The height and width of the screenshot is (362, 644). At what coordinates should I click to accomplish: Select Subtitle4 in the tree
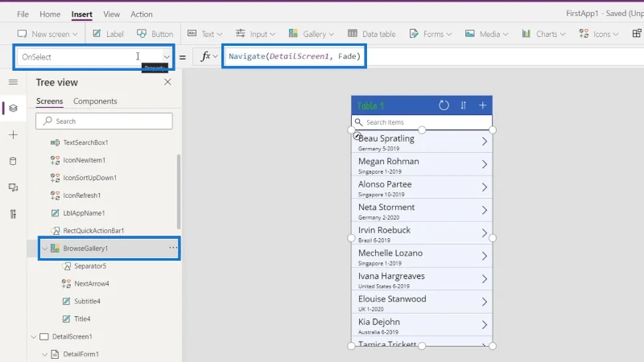(87, 301)
